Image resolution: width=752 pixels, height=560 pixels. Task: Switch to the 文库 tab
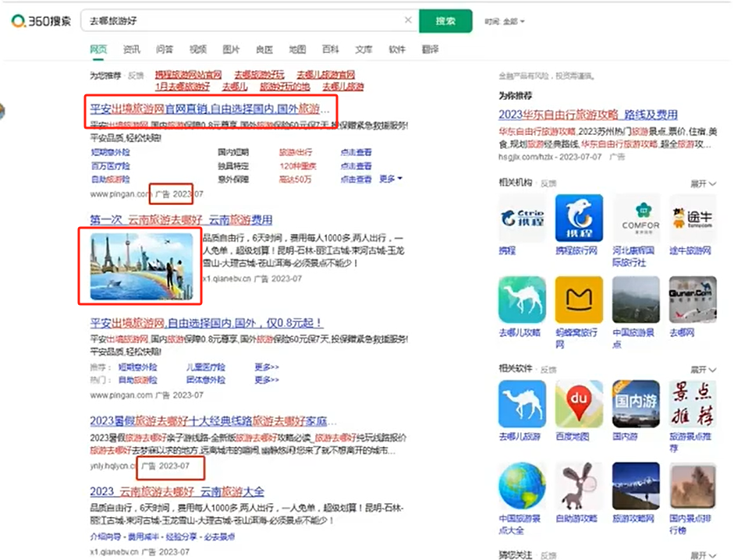(x=364, y=49)
